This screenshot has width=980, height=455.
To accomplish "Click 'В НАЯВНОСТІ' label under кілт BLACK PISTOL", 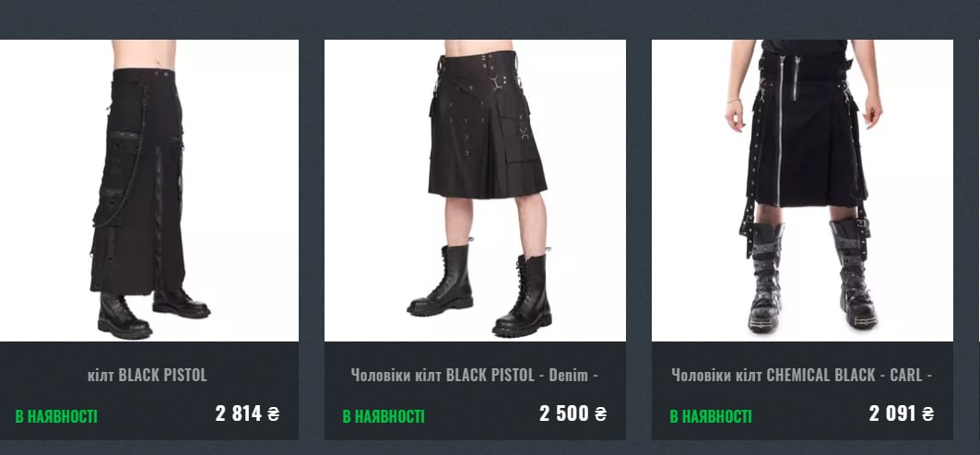I will (56, 416).
